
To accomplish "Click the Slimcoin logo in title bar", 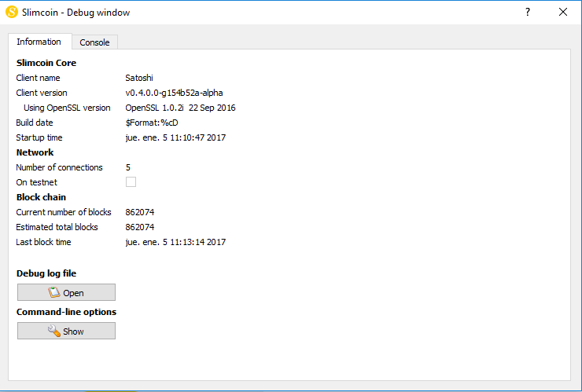I will click(x=12, y=12).
